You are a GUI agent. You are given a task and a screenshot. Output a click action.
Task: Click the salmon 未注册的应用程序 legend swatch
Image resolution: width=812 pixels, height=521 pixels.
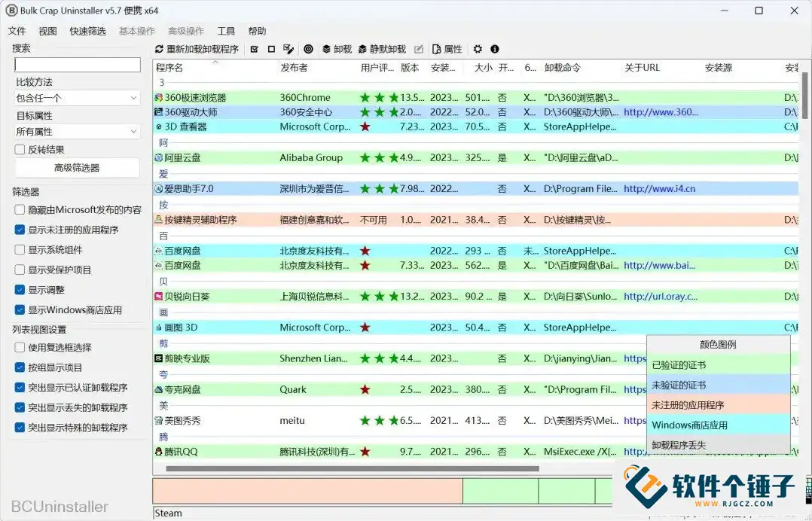[x=719, y=405]
